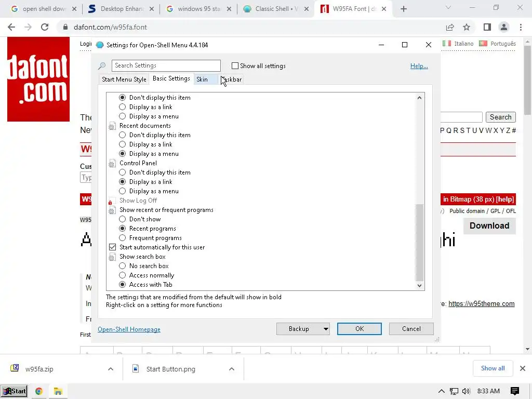The image size is (532, 399).
Task: Cancel the Open-Shell settings dialog
Action: (411, 329)
